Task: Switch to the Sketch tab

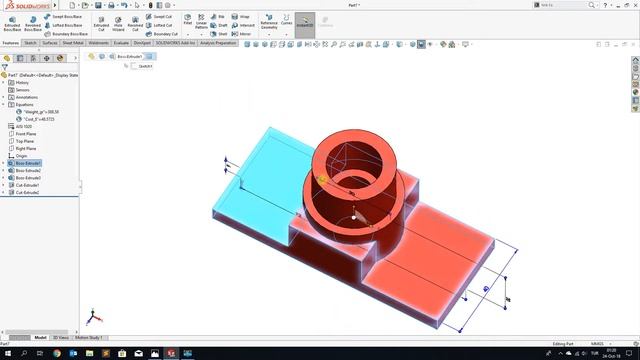Action: (30, 43)
